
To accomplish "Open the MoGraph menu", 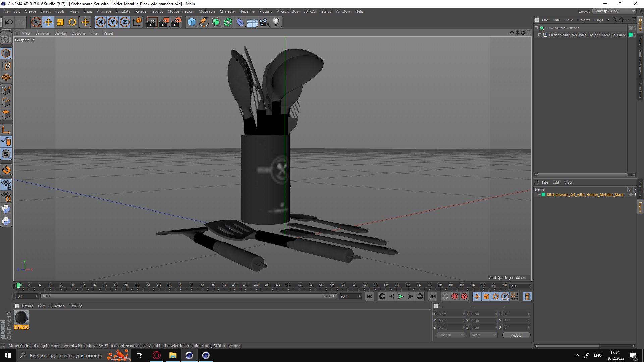I will [206, 11].
